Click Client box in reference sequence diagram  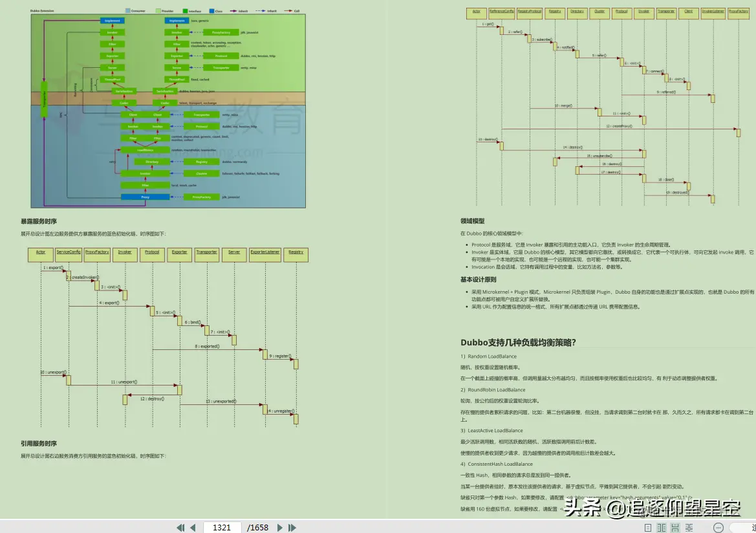click(x=689, y=14)
